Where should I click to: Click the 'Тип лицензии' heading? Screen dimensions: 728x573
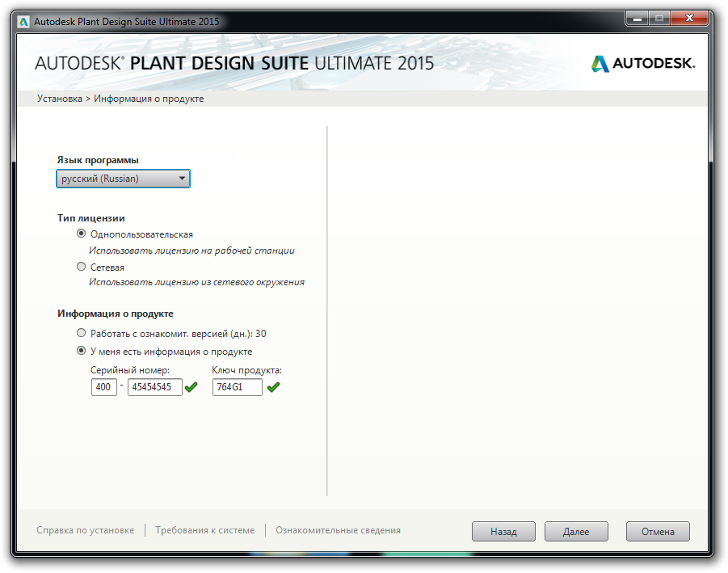coord(91,218)
